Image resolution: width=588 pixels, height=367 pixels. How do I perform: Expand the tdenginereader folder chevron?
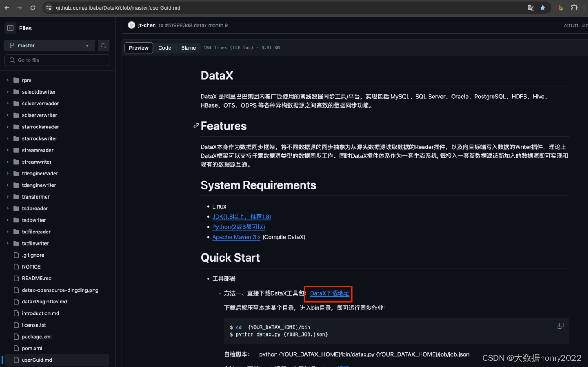pos(7,174)
